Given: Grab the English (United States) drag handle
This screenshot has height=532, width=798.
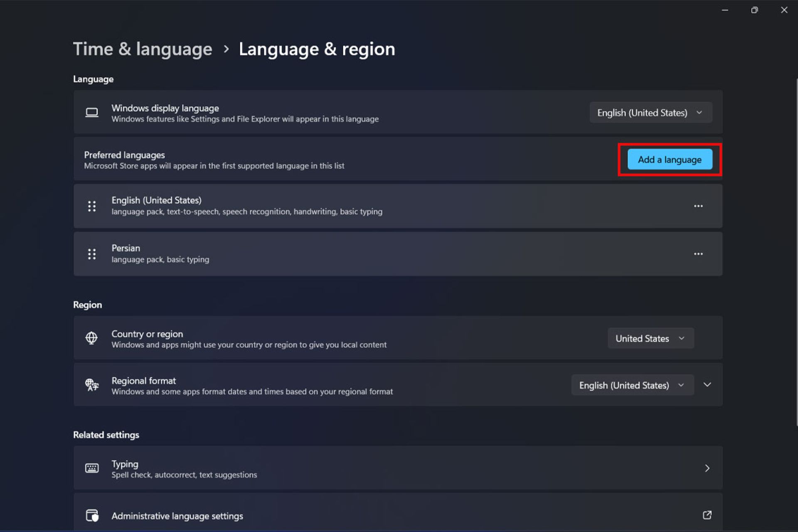Looking at the screenshot, I should [92, 206].
